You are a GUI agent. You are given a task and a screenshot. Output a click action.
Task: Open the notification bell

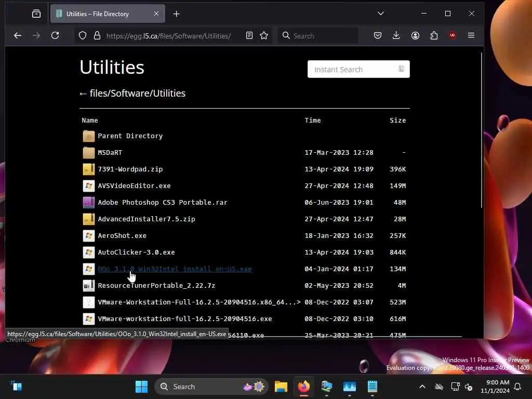point(518,387)
